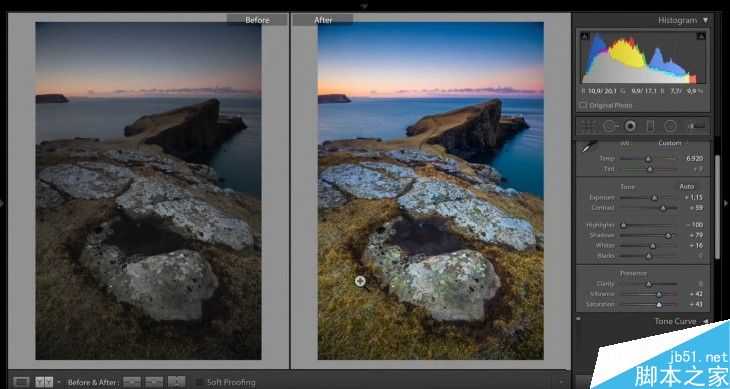Select the Crop Overlay tool
This screenshot has height=389, width=730.
(x=588, y=126)
